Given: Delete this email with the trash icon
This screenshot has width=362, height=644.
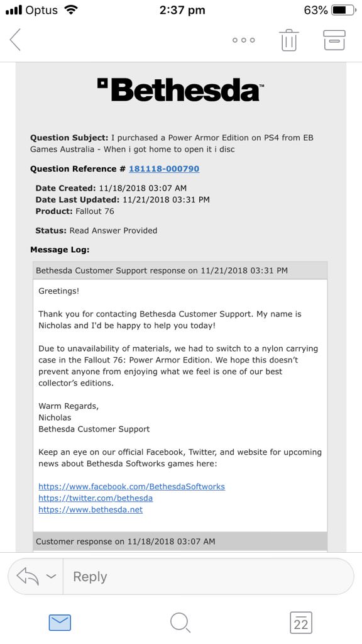Looking at the screenshot, I should pos(290,40).
